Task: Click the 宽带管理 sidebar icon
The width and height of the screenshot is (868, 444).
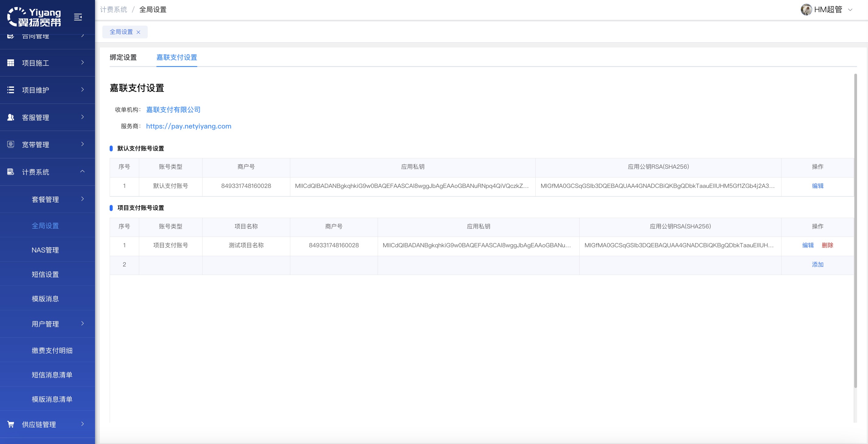Action: (x=11, y=144)
